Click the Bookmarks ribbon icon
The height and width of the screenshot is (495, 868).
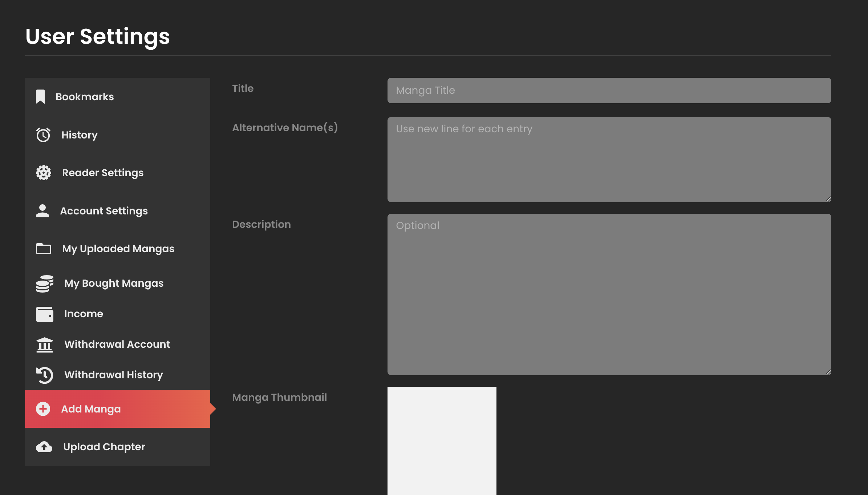click(x=40, y=97)
